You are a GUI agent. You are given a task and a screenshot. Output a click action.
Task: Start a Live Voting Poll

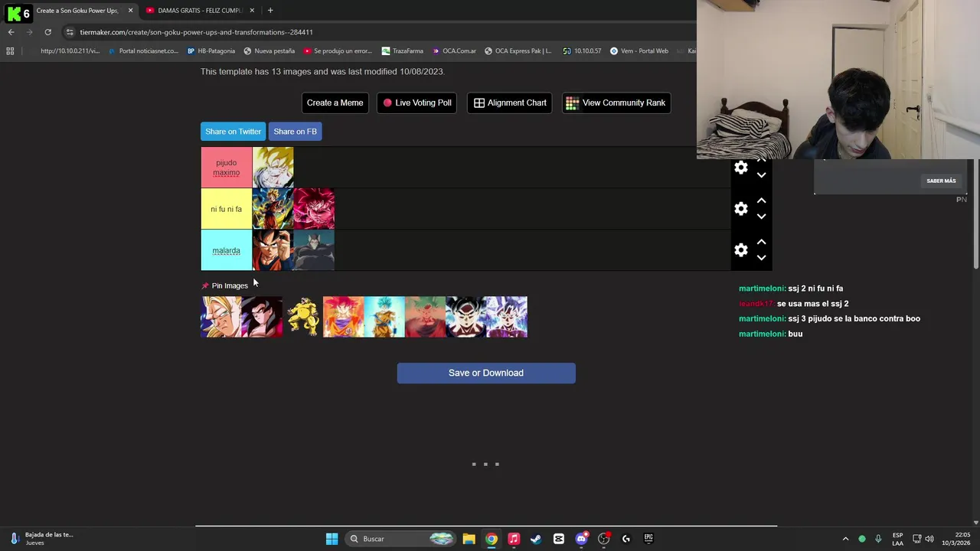point(417,103)
